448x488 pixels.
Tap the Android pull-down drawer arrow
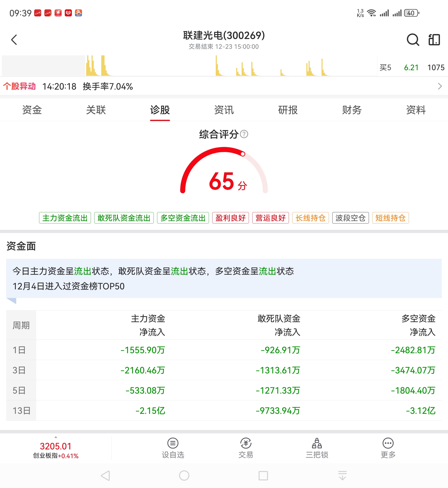342,475
